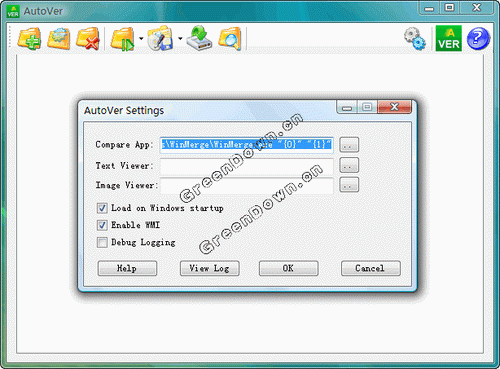Click the delete folder watcher icon
The image size is (500, 369).
(x=88, y=39)
